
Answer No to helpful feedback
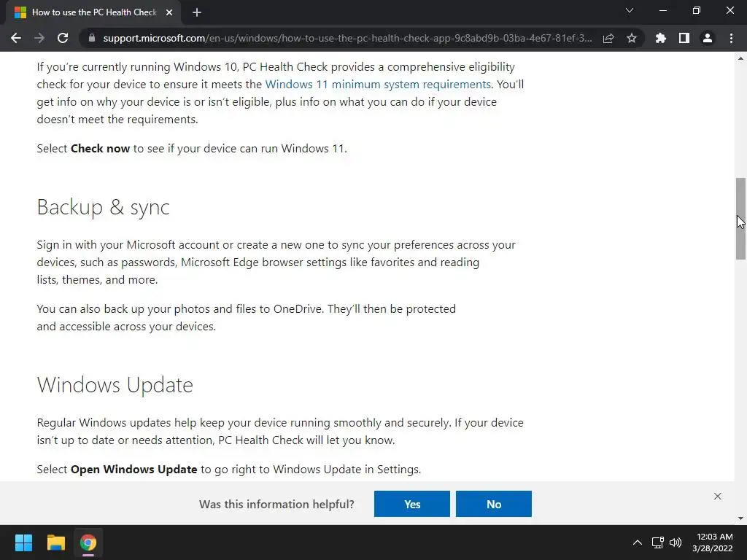click(x=494, y=504)
